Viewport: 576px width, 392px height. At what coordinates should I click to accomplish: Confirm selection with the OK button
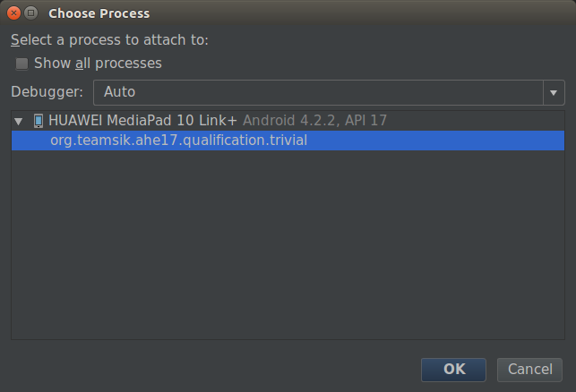(x=453, y=370)
